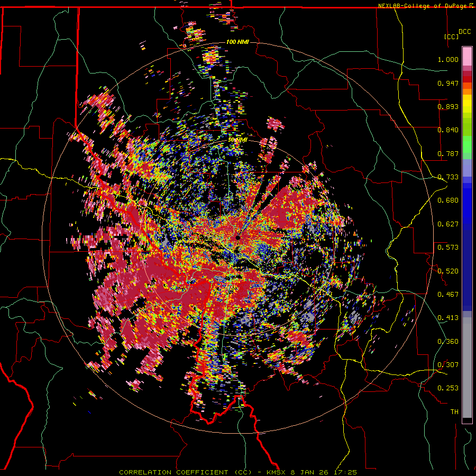Click the NEXLAB-College of DuPage label
476x476 pixels.
(422, 6)
